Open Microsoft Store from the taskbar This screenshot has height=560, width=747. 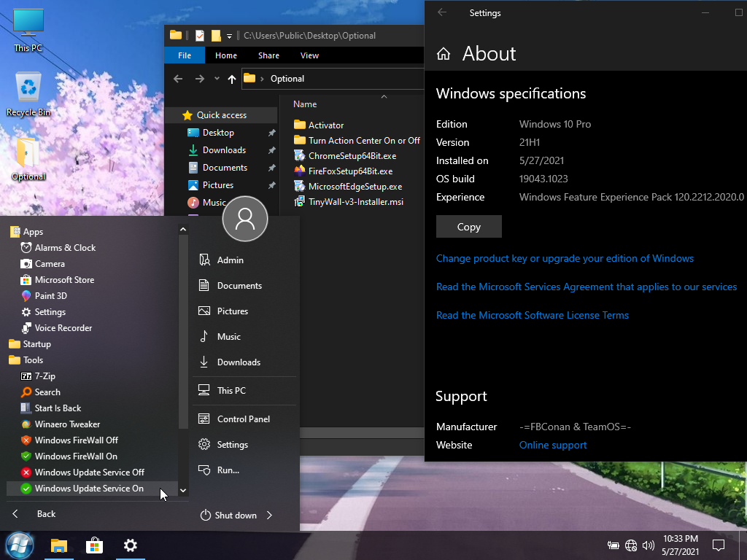(x=94, y=545)
